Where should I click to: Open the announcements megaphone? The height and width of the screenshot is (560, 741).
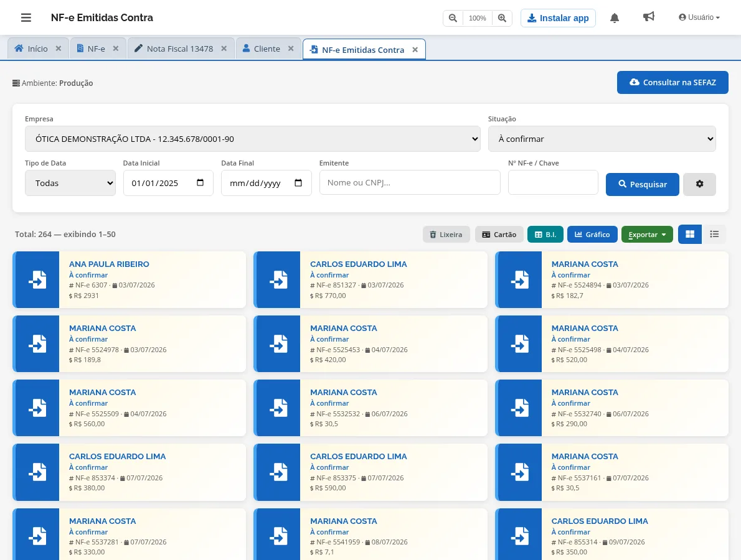[x=649, y=17]
